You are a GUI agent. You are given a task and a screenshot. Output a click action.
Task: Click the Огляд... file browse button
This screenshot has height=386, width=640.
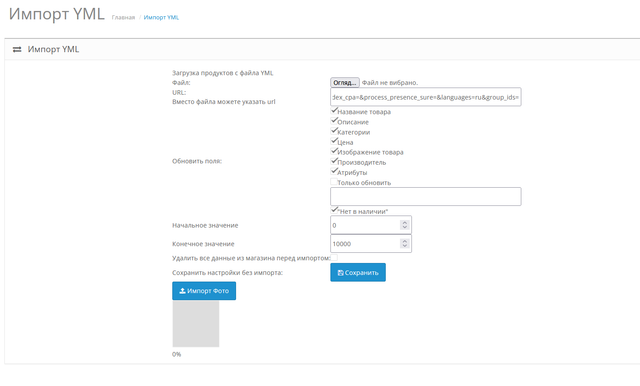(x=344, y=82)
